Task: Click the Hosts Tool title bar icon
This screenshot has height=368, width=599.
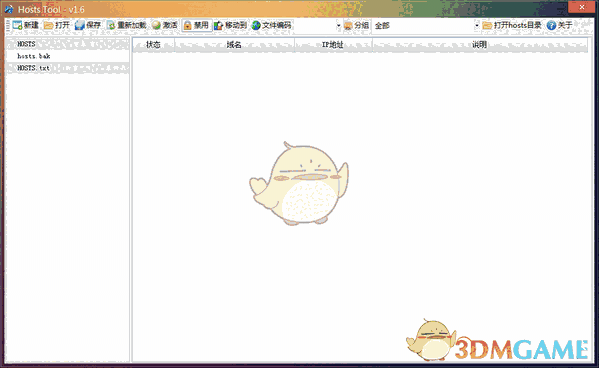Action: click(x=9, y=9)
